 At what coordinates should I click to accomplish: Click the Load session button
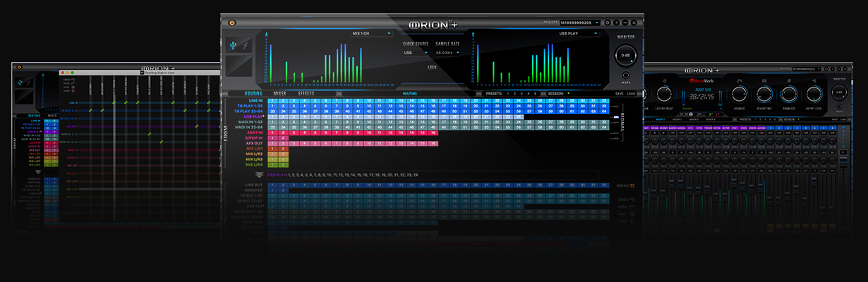click(x=632, y=93)
